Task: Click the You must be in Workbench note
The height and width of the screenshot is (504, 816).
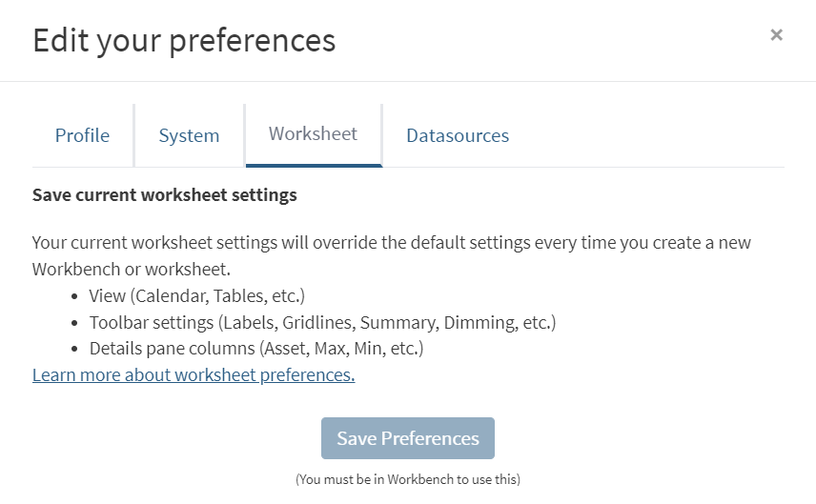Action: coord(408,479)
